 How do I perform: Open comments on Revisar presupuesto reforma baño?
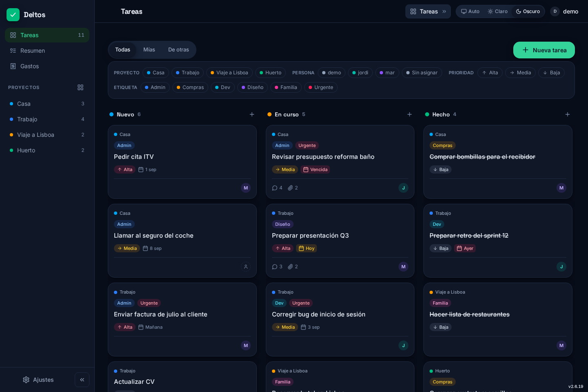(x=277, y=188)
